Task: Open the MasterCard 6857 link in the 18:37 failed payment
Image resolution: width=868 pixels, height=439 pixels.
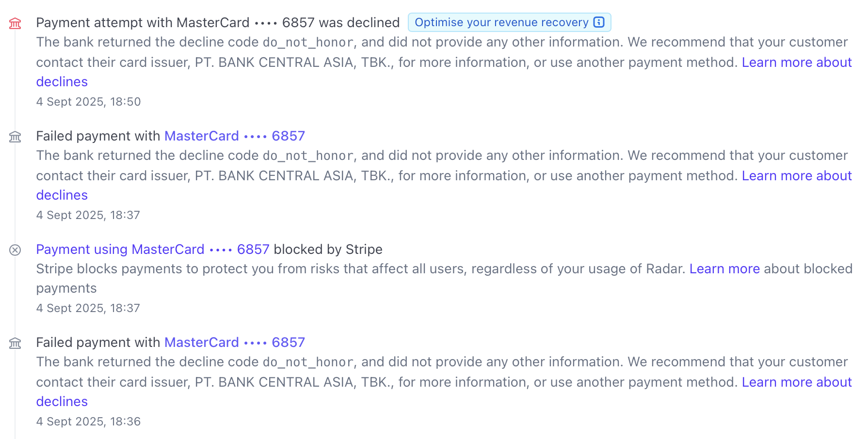Action: click(235, 136)
